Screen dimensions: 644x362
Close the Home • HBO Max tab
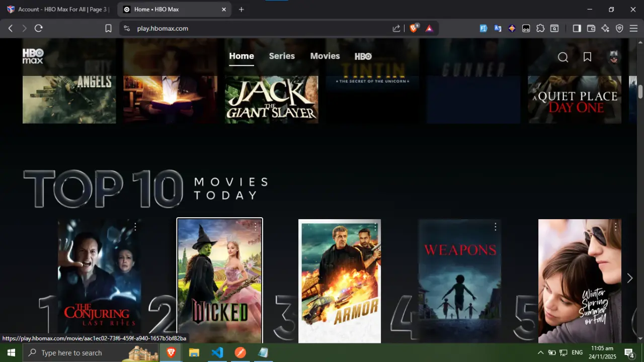click(x=224, y=10)
